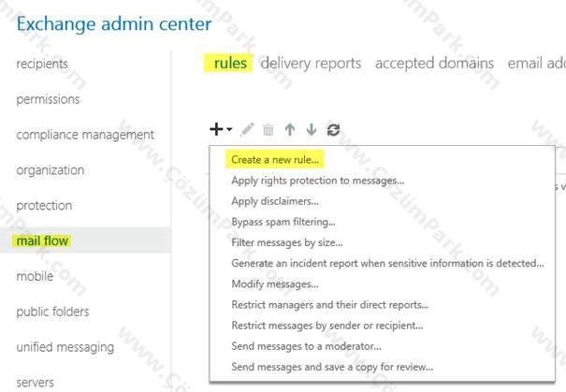
Task: Select Restrict messages by sender or recipient...
Action: click(327, 326)
